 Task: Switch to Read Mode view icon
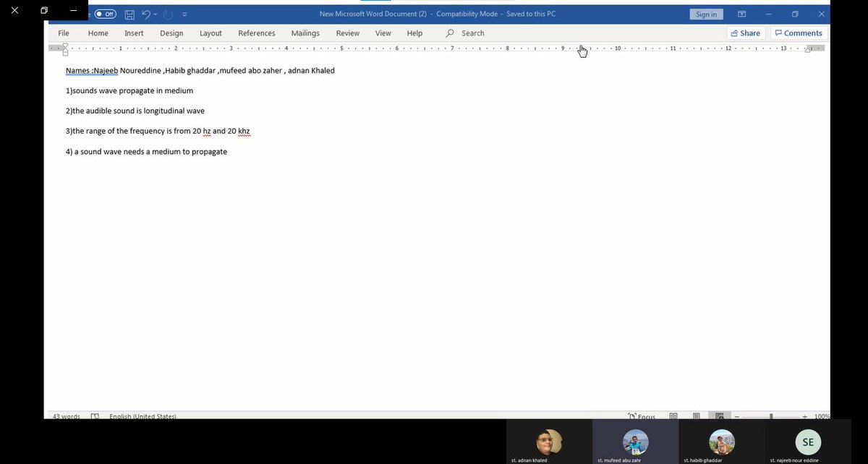[x=673, y=416]
